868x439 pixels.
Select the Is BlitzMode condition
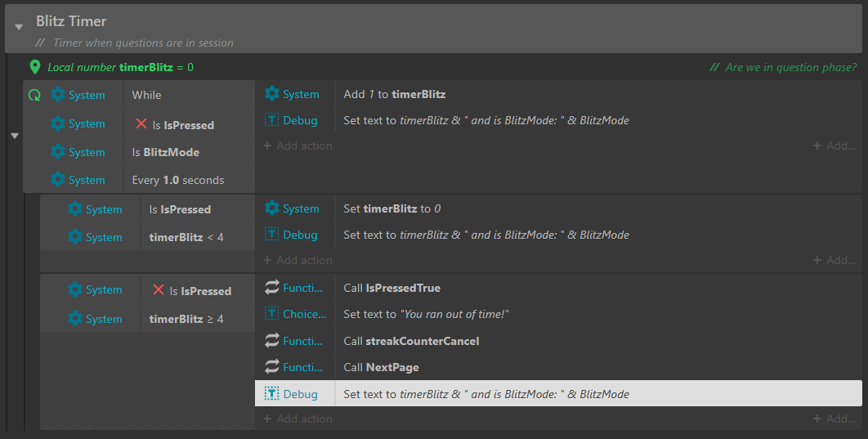point(166,152)
